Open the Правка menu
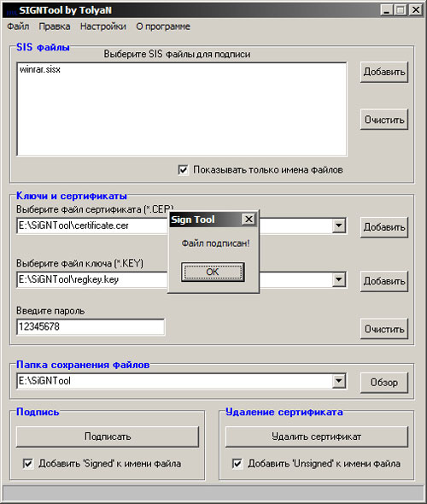This screenshot has height=504, width=427. click(x=55, y=26)
